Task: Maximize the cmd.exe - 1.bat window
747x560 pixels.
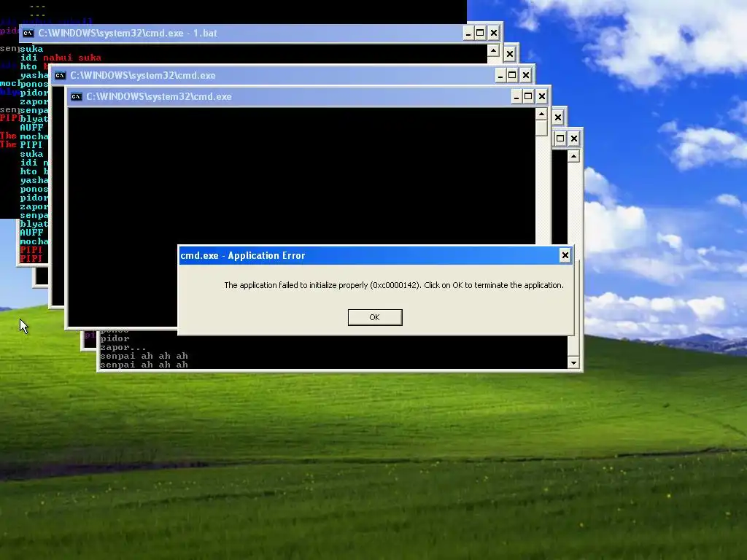Action: [481, 33]
